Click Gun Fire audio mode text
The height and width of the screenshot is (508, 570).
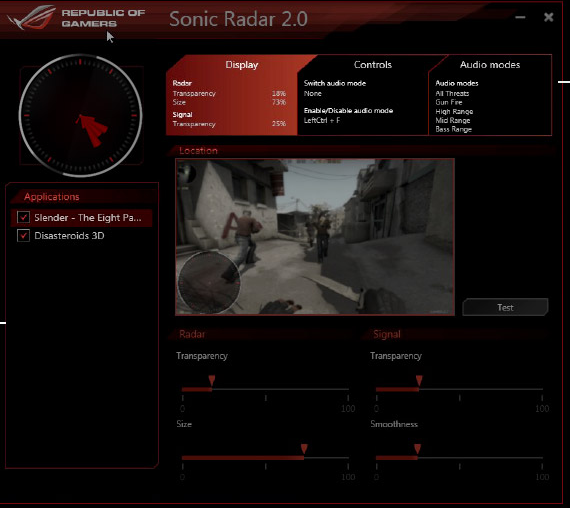point(449,102)
